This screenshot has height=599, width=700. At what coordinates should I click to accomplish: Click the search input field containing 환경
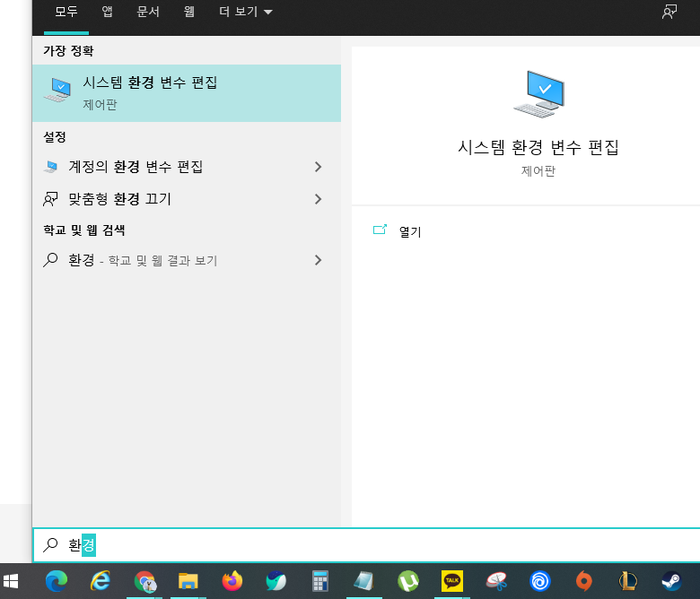point(366,545)
